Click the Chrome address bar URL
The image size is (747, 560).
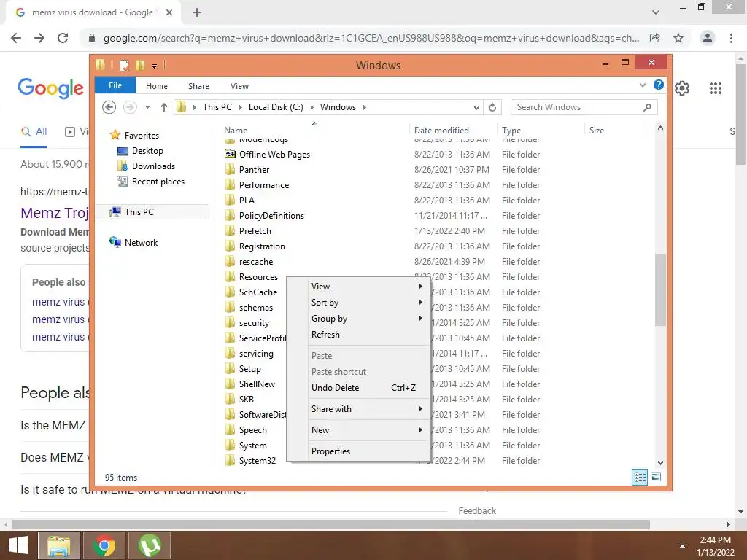pyautogui.click(x=371, y=38)
